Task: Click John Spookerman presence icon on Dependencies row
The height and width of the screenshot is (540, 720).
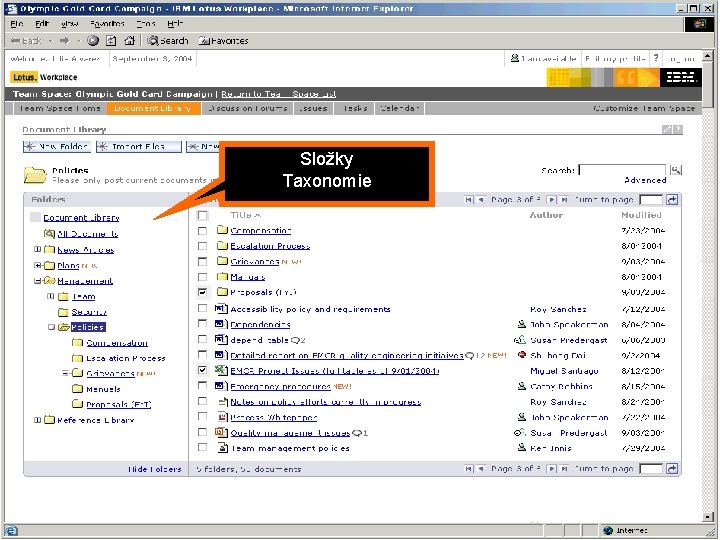Action: click(522, 324)
